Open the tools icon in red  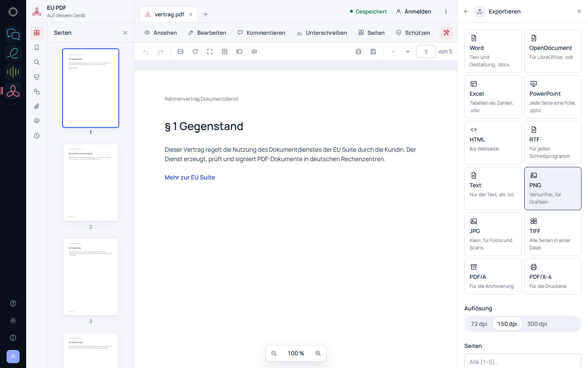(x=446, y=33)
